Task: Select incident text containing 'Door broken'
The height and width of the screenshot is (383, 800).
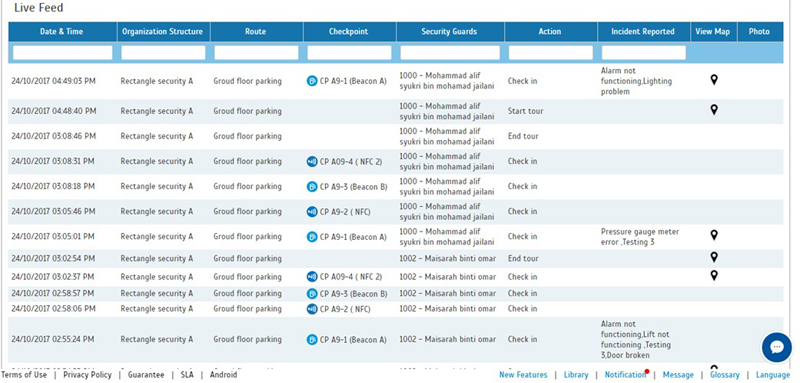Action: 636,340
